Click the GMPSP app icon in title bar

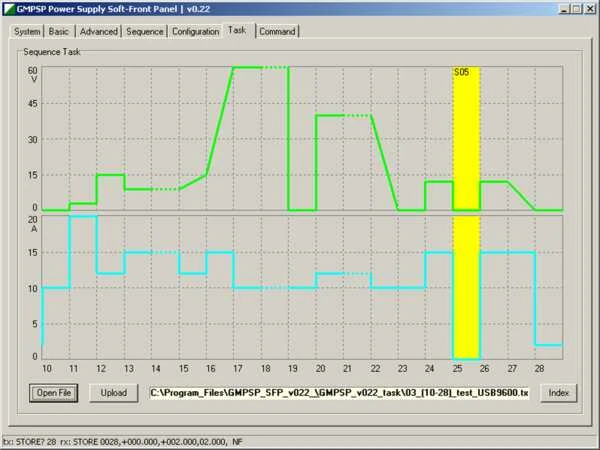(9, 9)
